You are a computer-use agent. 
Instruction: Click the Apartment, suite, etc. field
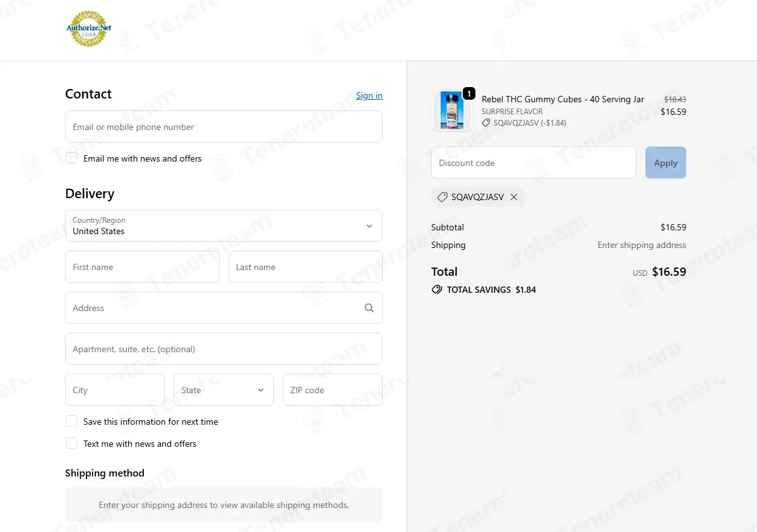pos(224,348)
